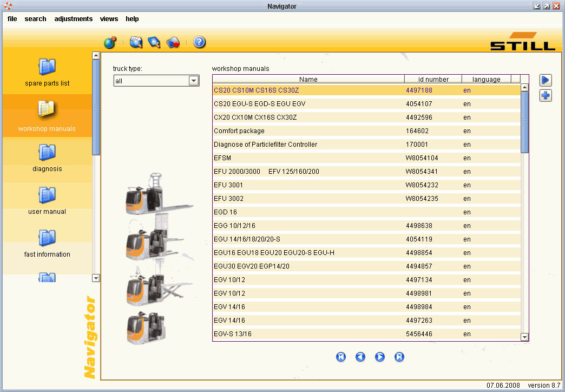
Task: Sort the table by Name column header
Action: [x=308, y=80]
